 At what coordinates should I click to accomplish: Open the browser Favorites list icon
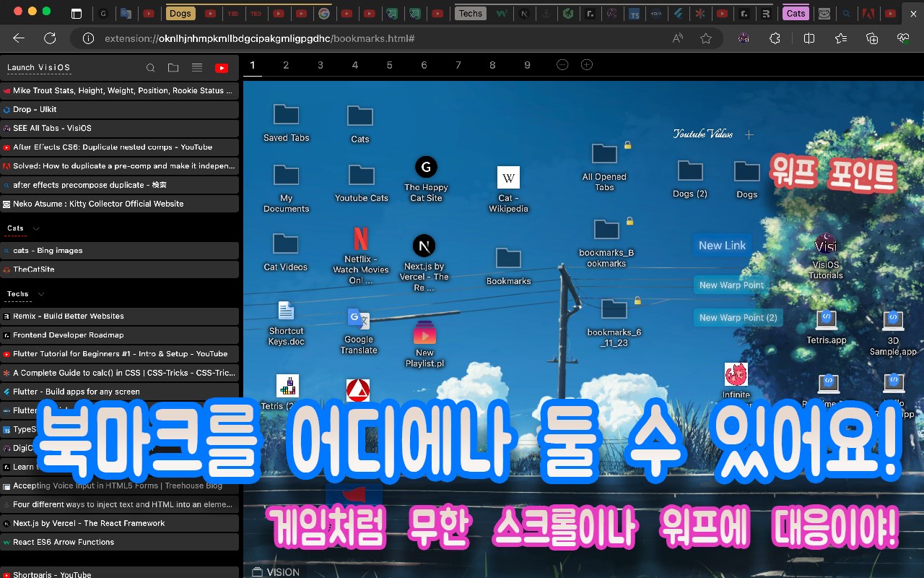click(841, 38)
